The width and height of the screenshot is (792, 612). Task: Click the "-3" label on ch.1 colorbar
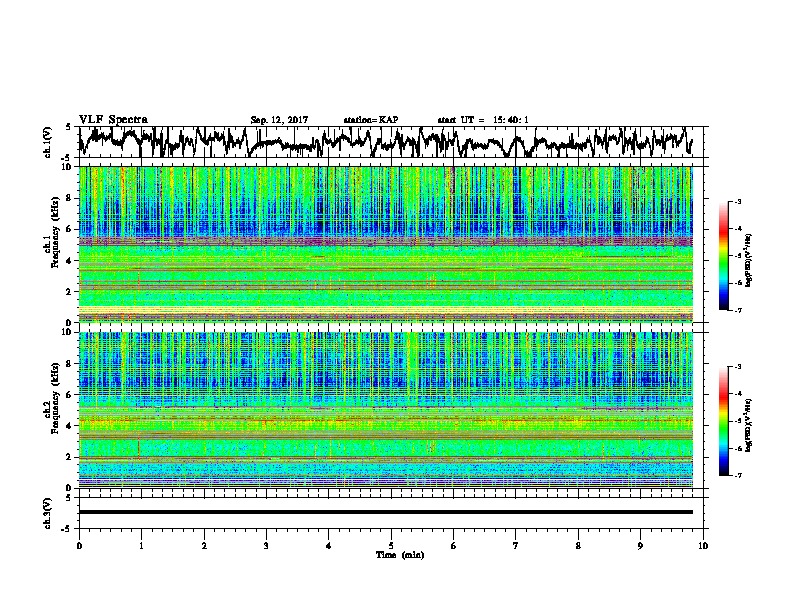737,202
